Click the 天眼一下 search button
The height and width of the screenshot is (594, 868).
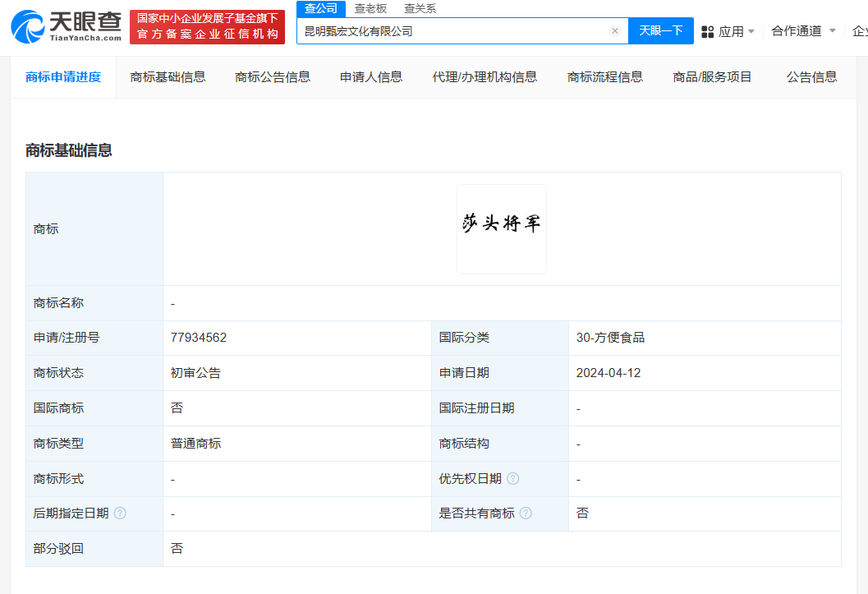pos(660,30)
